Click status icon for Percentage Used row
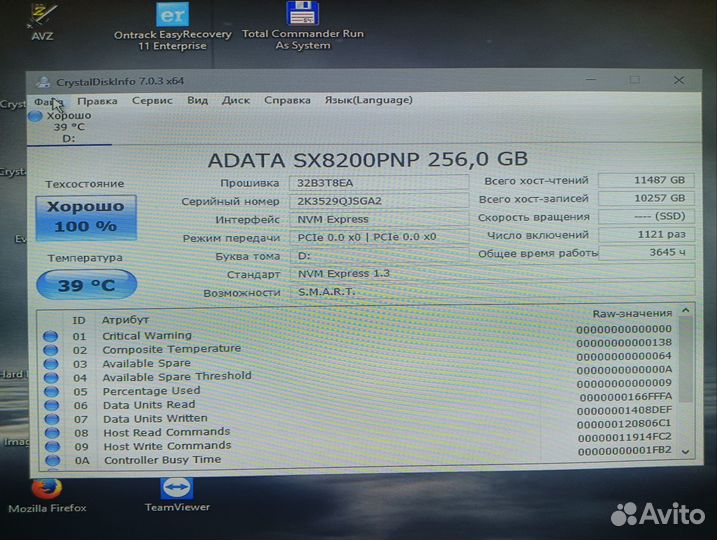 tap(51, 392)
